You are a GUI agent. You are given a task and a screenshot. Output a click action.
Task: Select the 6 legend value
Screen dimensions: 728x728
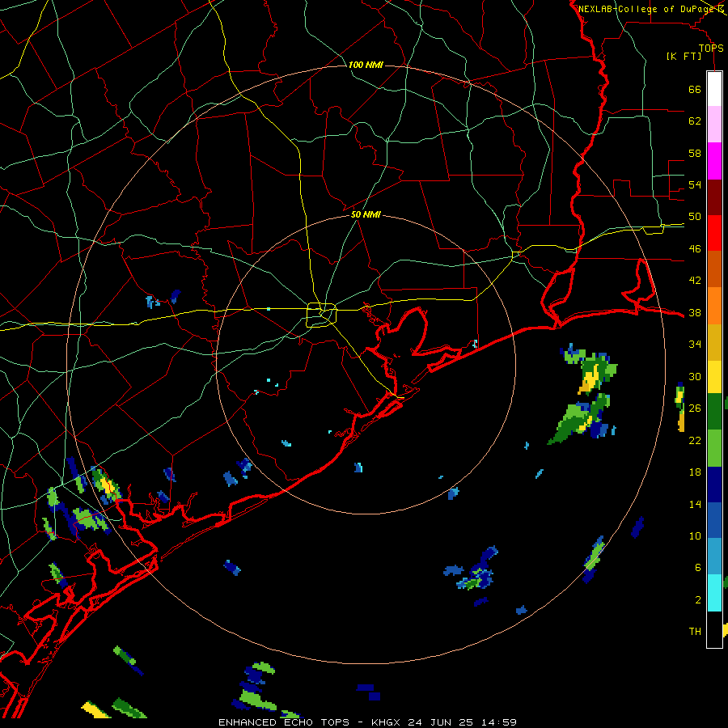click(697, 568)
